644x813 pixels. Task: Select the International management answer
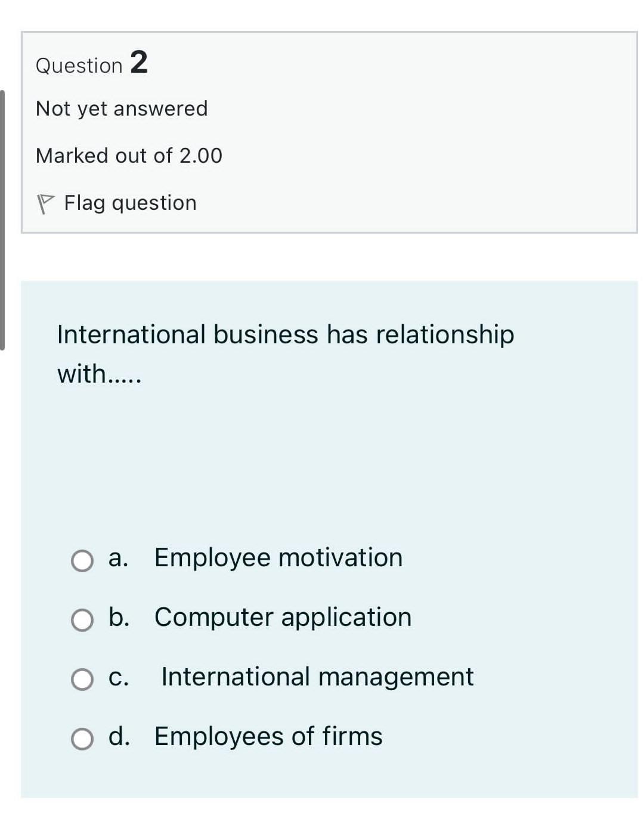coord(317,677)
